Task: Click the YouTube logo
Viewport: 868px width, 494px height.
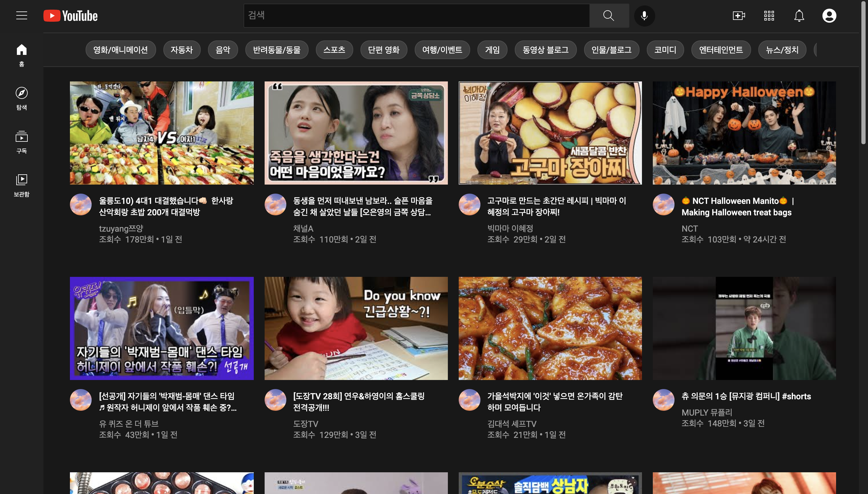Action: coord(70,15)
